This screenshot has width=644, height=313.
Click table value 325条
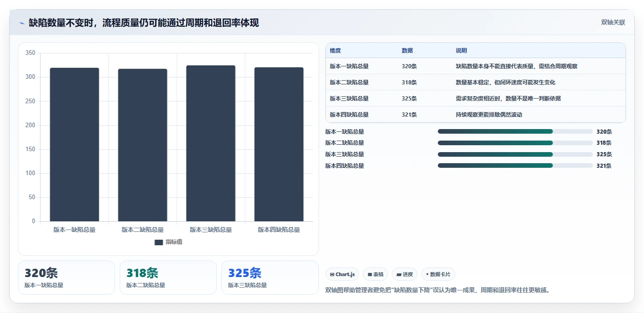pos(409,99)
